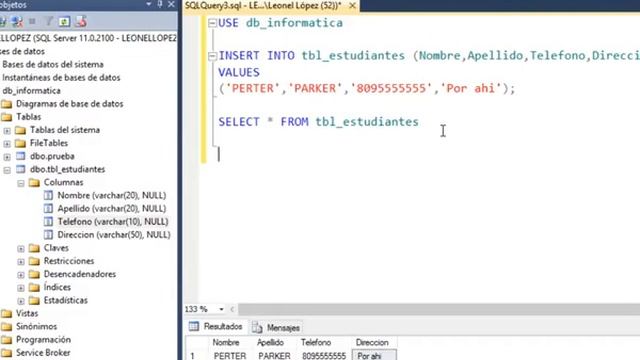Screen dimensions: 640x360
Task: Click the Tablas folder icon
Action: 7,117
